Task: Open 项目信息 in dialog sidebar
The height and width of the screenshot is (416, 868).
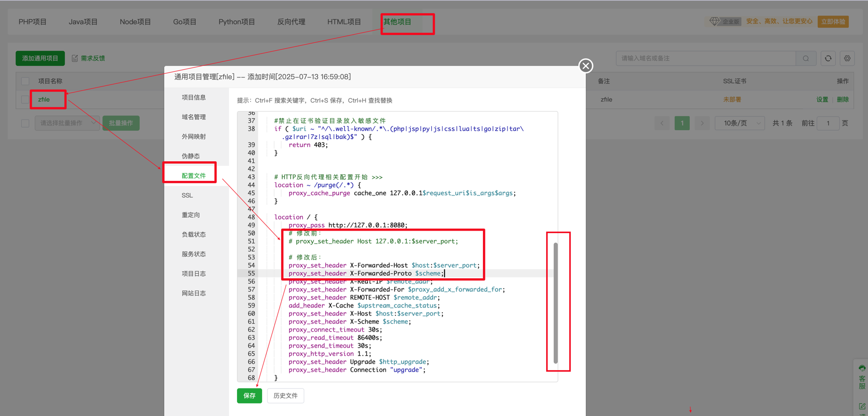Action: 194,97
